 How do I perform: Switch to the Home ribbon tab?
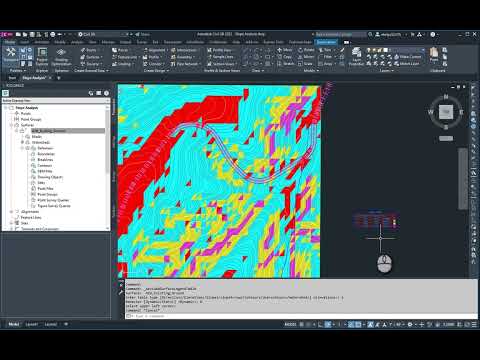click(x=10, y=42)
